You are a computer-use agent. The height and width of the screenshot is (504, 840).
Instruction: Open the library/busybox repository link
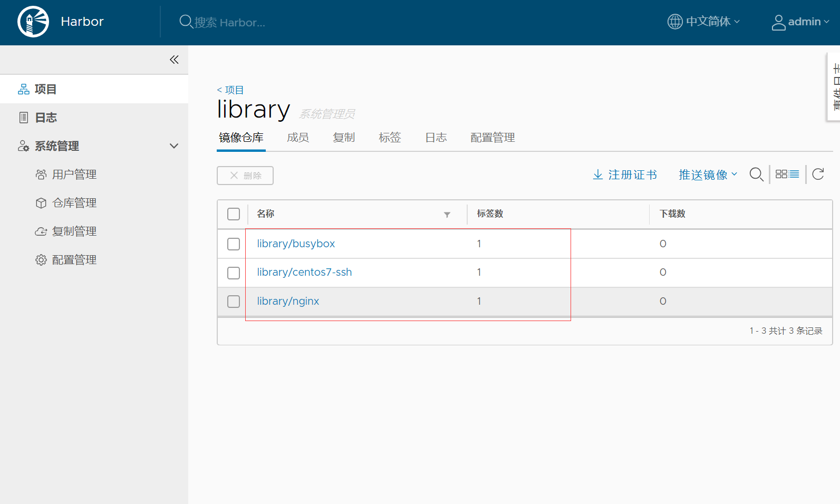pyautogui.click(x=296, y=244)
